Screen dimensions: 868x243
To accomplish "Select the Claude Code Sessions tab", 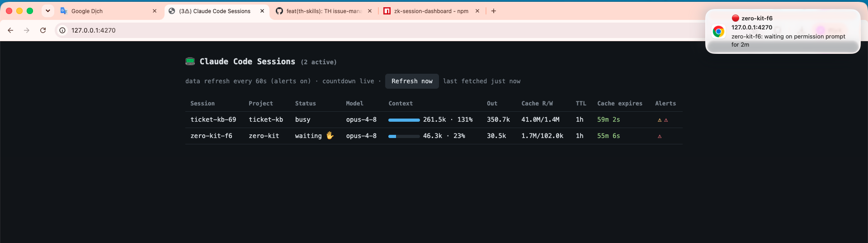I will 216,11.
